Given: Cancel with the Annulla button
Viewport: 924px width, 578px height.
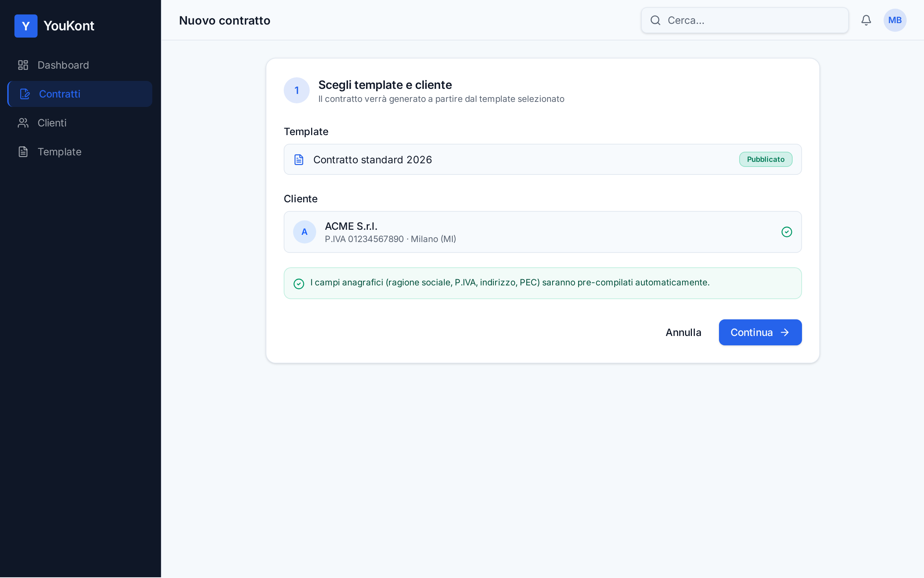Looking at the screenshot, I should (x=684, y=332).
